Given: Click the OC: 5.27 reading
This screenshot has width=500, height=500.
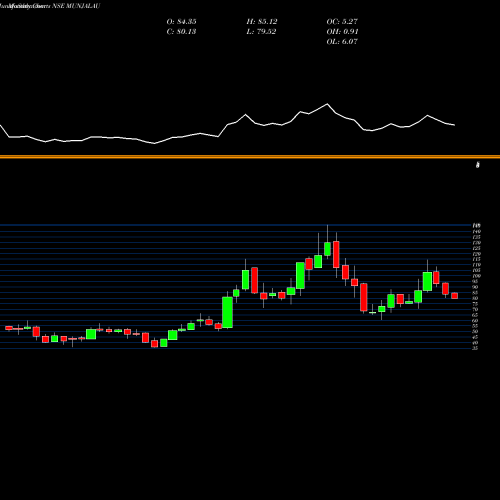Looking at the screenshot, I should tap(342, 22).
